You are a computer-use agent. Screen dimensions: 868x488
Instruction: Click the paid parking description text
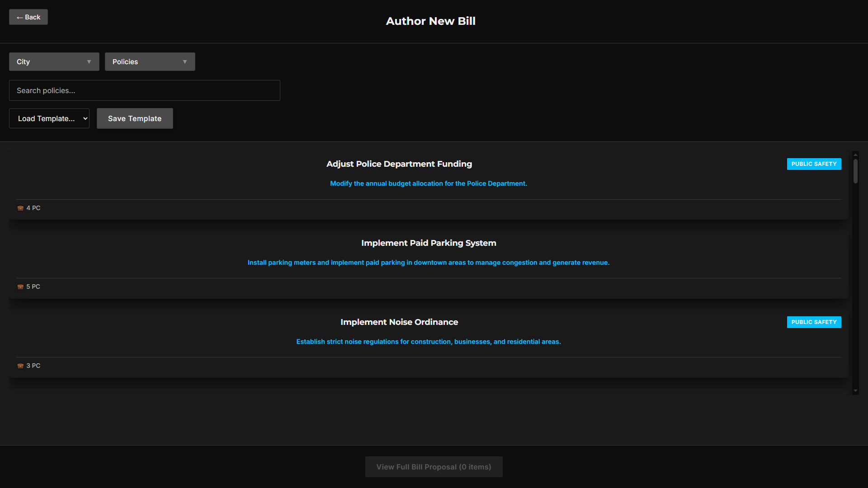coord(428,263)
